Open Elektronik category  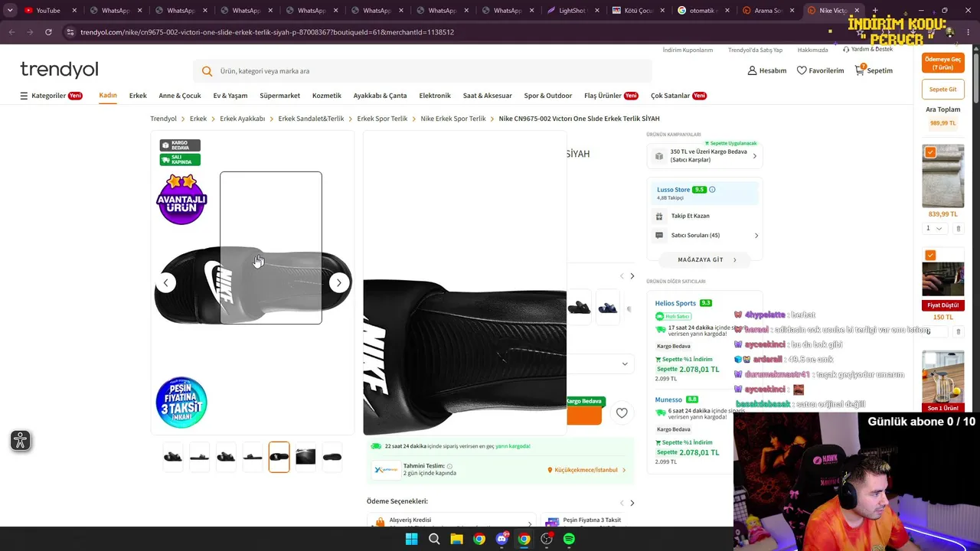[435, 96]
